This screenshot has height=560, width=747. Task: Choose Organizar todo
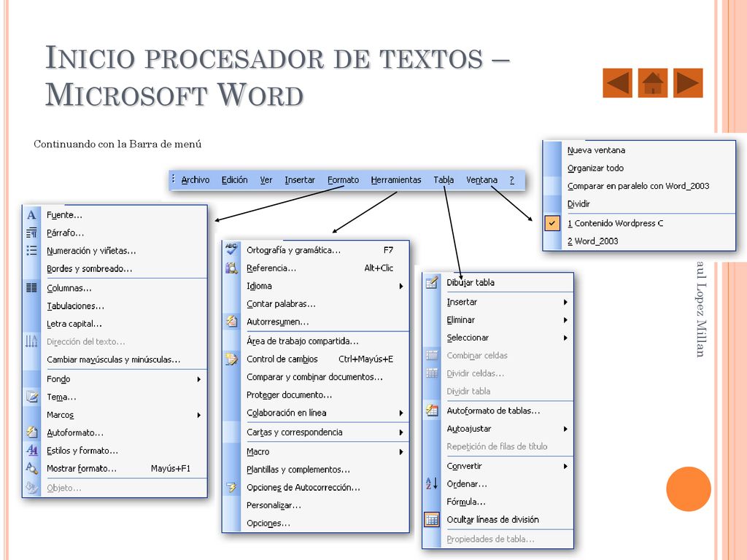pos(595,168)
